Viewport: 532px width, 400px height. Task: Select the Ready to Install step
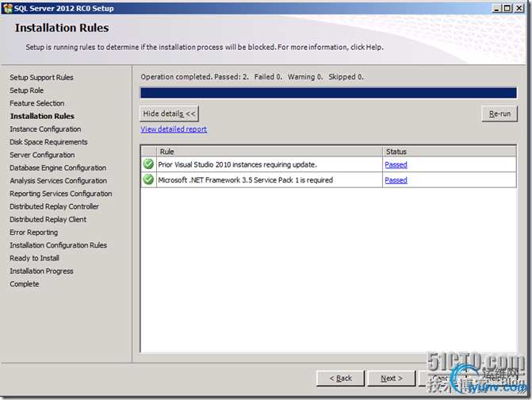(34, 258)
